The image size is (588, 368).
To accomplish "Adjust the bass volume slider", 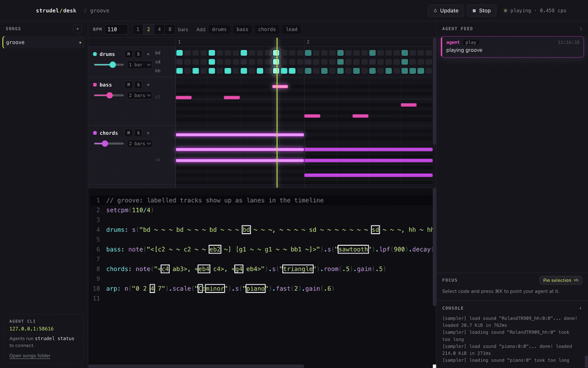I will [x=109, y=96].
